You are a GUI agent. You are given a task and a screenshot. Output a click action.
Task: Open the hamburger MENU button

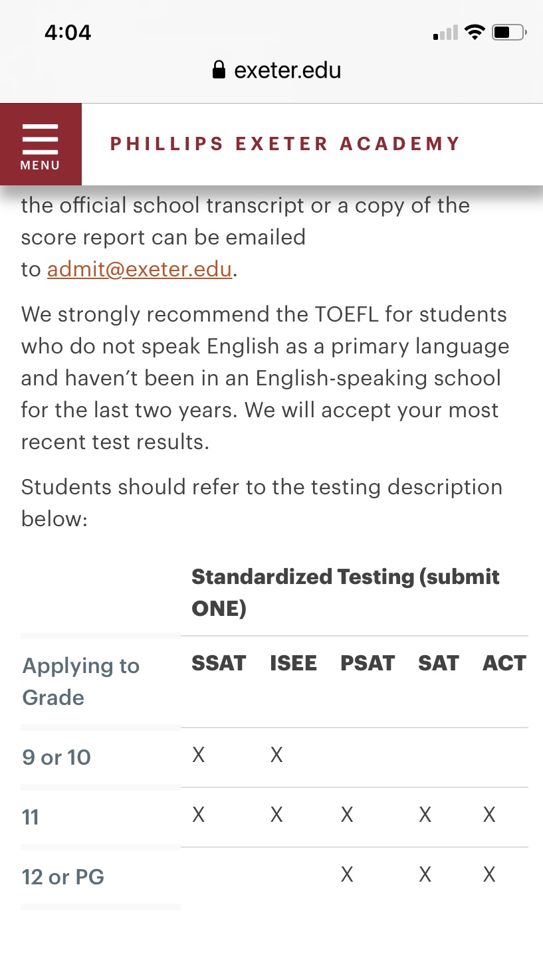pos(40,144)
